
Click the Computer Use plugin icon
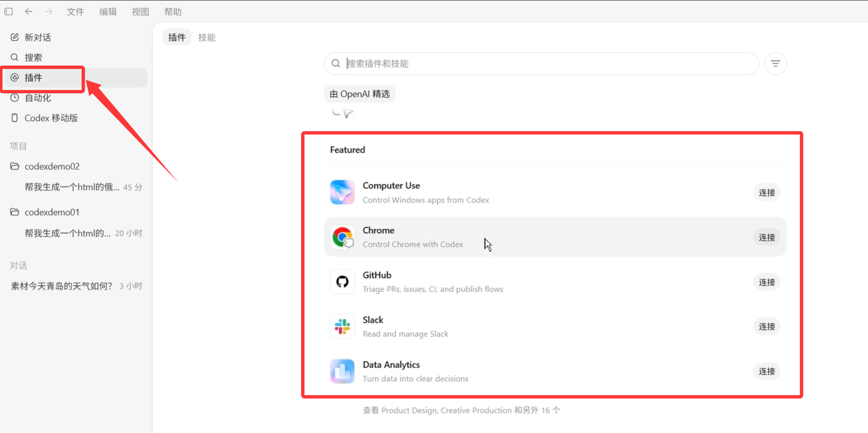click(342, 192)
